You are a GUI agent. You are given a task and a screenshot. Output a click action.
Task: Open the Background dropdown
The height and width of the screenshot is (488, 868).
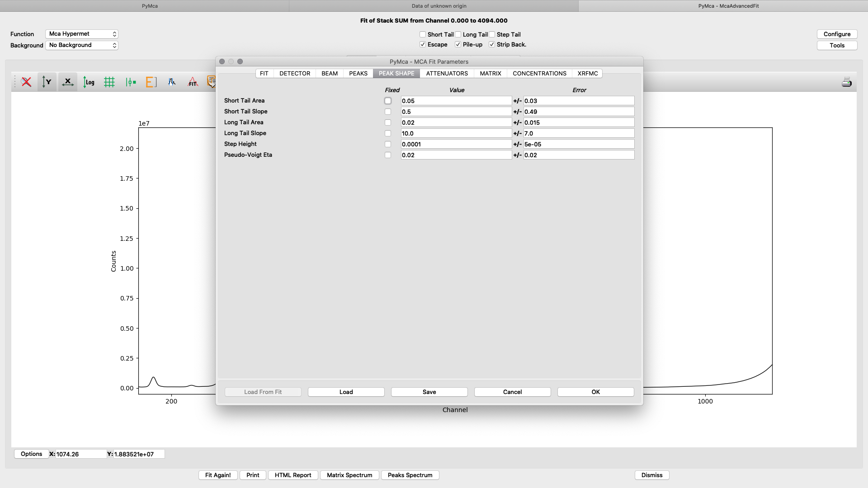pyautogui.click(x=82, y=45)
